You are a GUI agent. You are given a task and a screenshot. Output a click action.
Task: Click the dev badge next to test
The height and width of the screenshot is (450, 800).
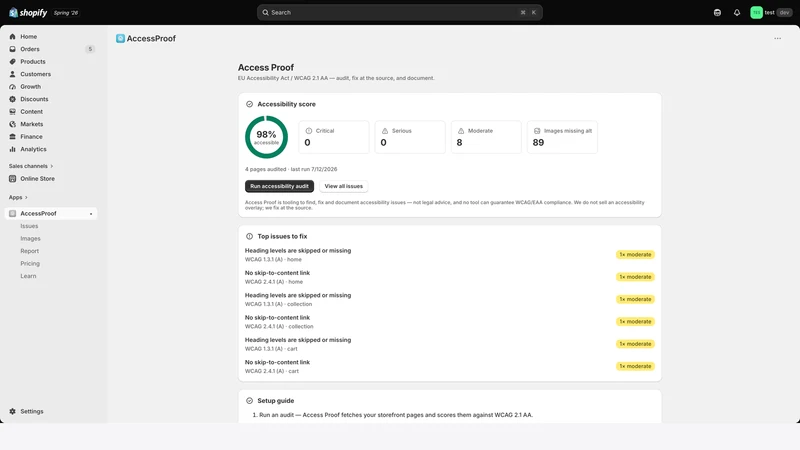[x=784, y=13]
